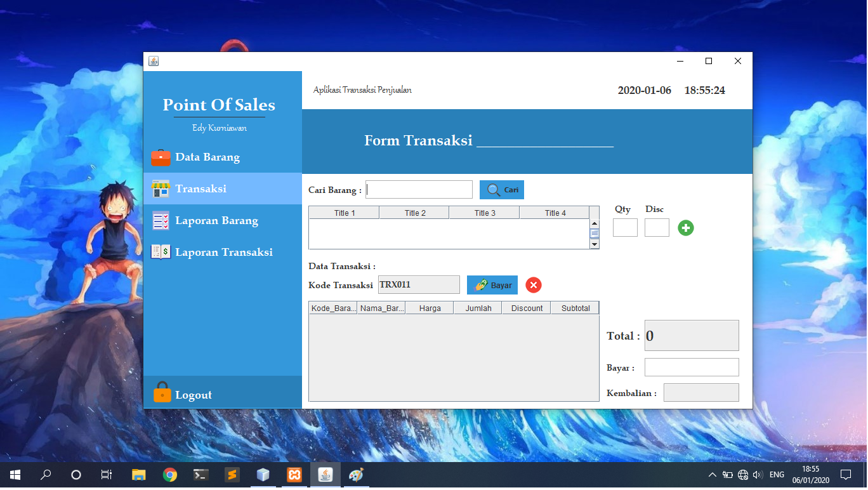The width and height of the screenshot is (868, 490).
Task: Click the Edy Kurniawan user name
Action: click(220, 128)
